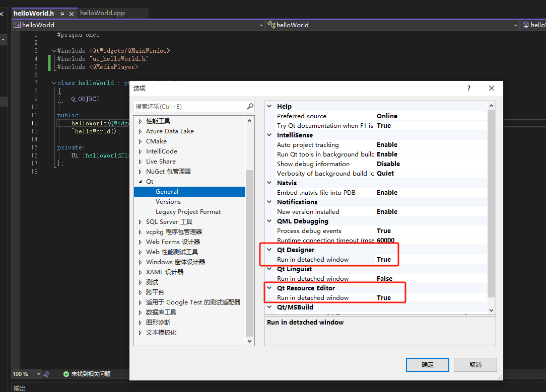Screen dimensions: 546x392
Task: Click the help question mark in options dialog
Action: coord(469,88)
